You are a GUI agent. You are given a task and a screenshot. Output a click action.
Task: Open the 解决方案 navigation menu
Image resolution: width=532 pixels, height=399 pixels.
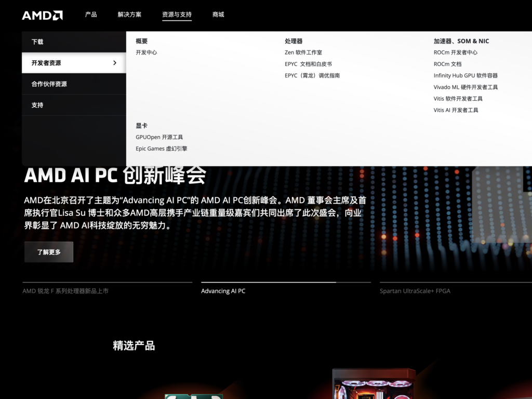tap(129, 15)
